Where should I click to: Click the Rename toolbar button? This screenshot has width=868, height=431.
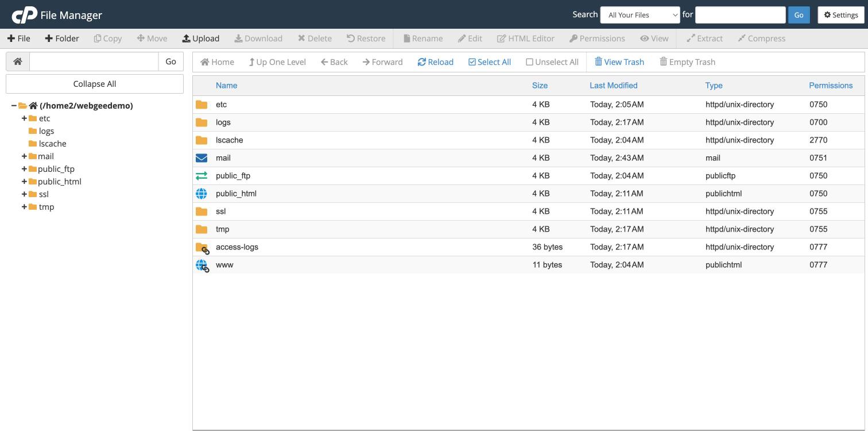point(423,39)
